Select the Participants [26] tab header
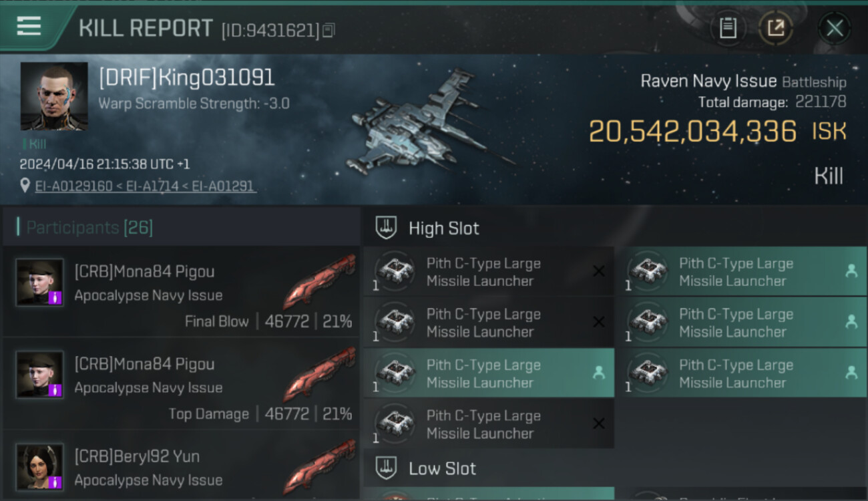The width and height of the screenshot is (868, 501). tap(89, 228)
